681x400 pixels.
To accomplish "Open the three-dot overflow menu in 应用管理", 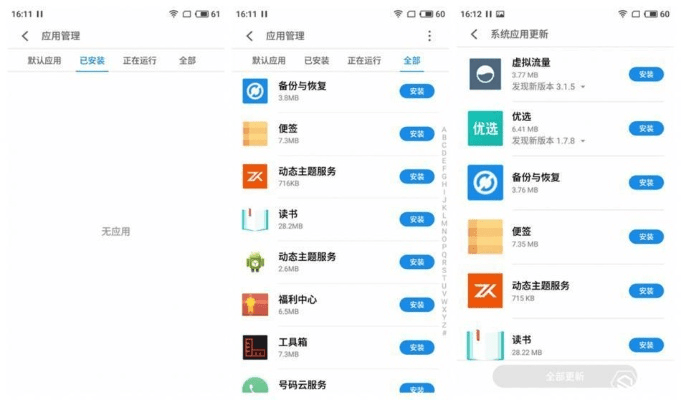I will coord(430,36).
